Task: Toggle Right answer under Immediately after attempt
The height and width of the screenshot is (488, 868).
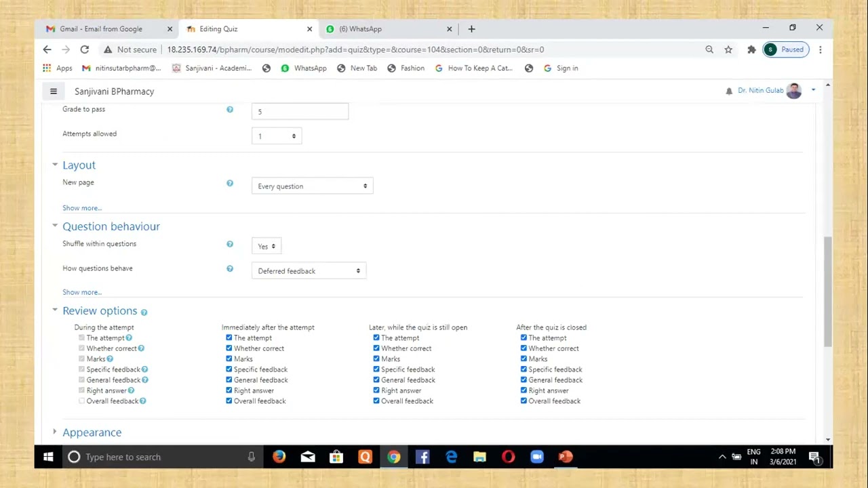Action: coord(229,390)
